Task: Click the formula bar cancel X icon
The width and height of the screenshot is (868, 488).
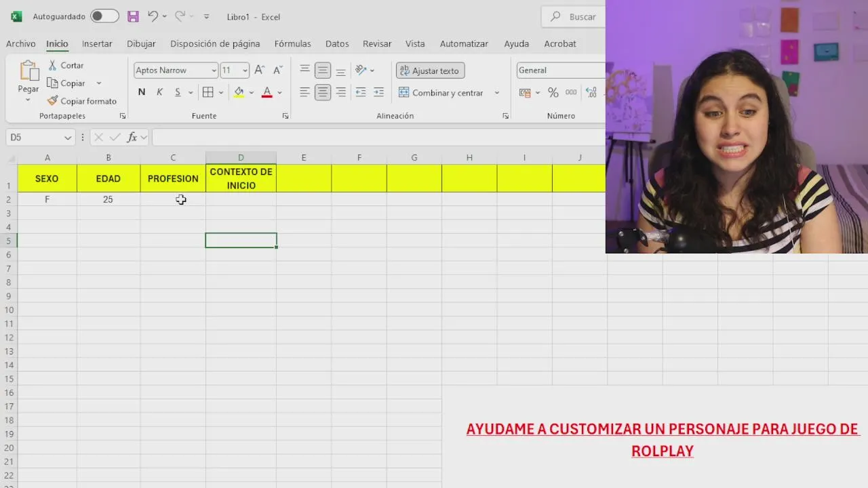Action: pos(98,137)
